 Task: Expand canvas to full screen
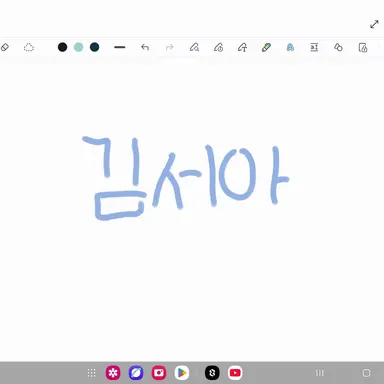374,24
